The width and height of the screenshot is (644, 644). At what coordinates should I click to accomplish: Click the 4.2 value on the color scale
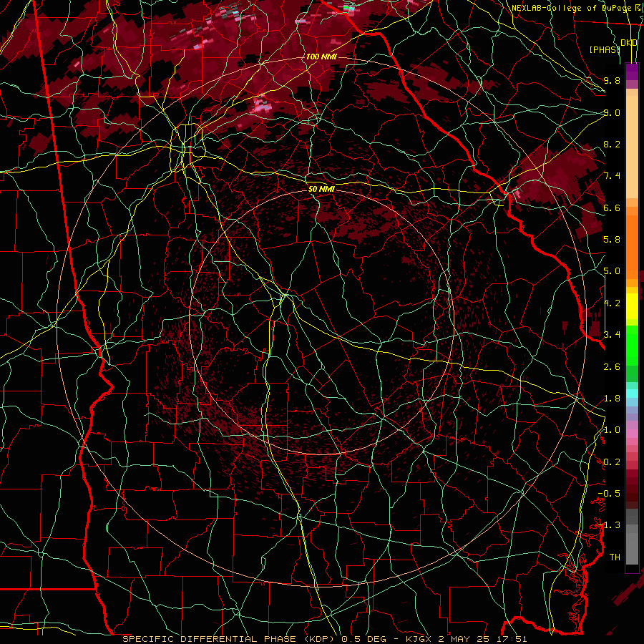(612, 303)
